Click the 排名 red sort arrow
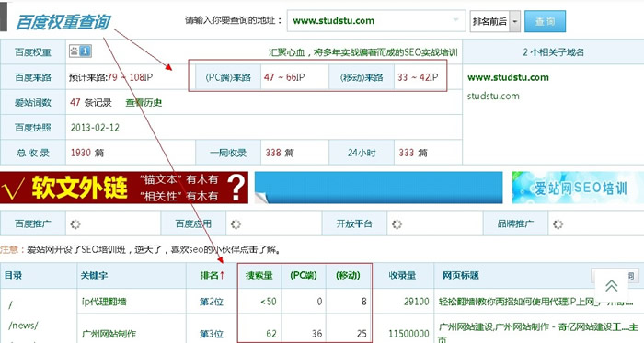This screenshot has width=644, height=343. [x=223, y=275]
